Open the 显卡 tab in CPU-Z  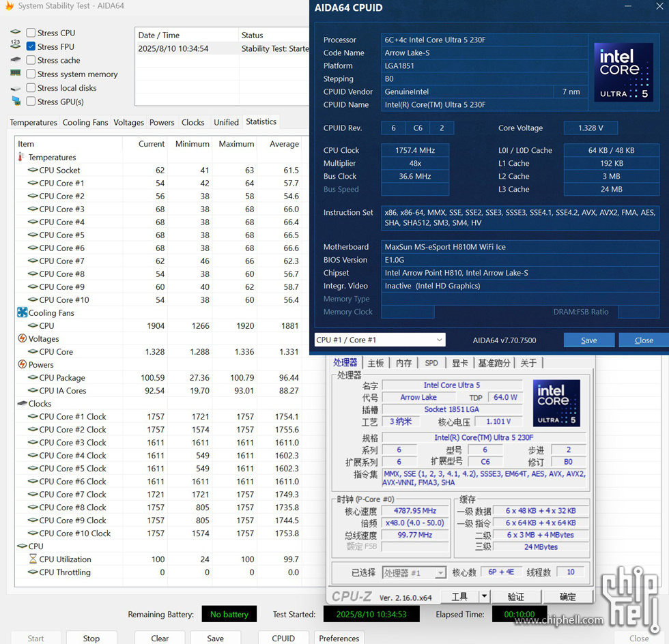[459, 363]
